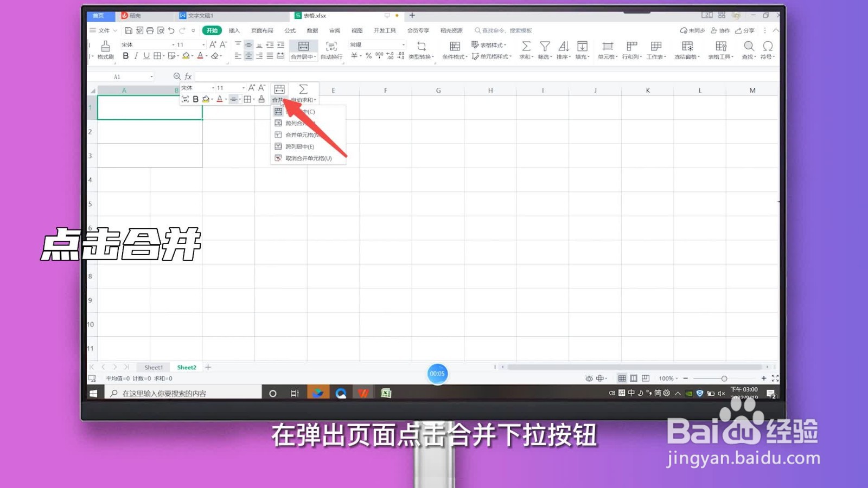Click the fx insert function icon
The height and width of the screenshot is (488, 868).
(188, 76)
